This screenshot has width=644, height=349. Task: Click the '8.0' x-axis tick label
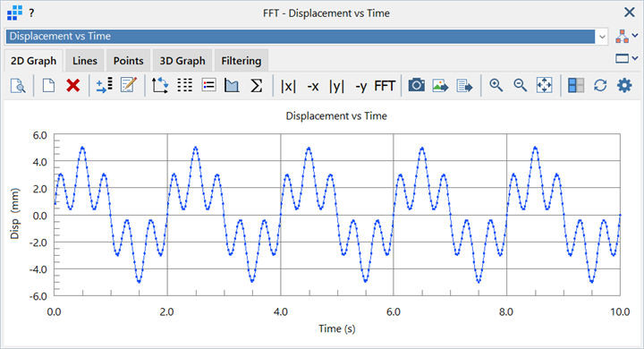click(x=506, y=312)
